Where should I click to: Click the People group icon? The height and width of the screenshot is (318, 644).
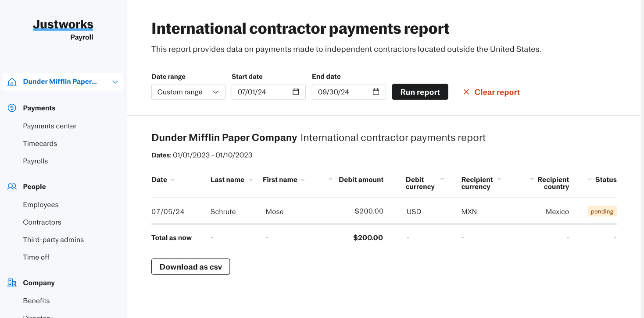12,187
